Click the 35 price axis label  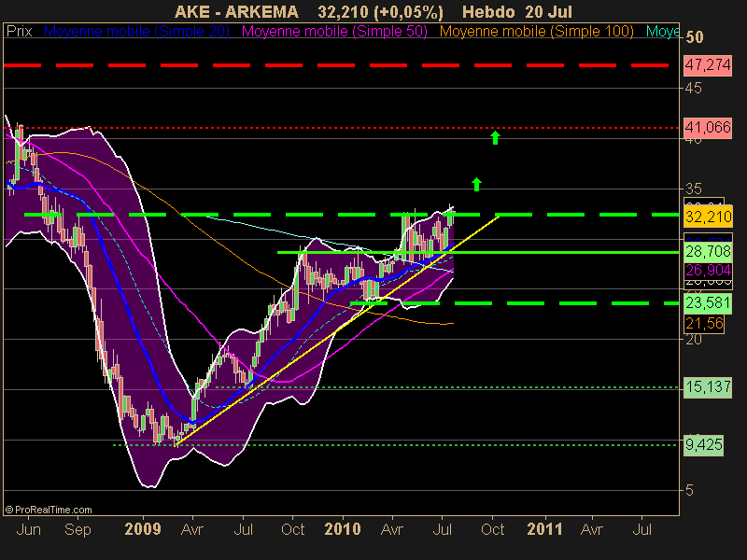[x=693, y=189]
